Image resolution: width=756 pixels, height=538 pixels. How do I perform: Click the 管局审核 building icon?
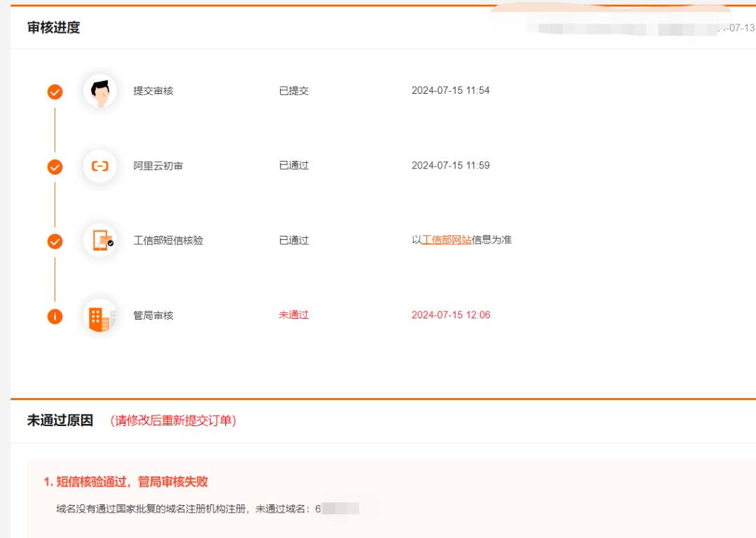[101, 316]
